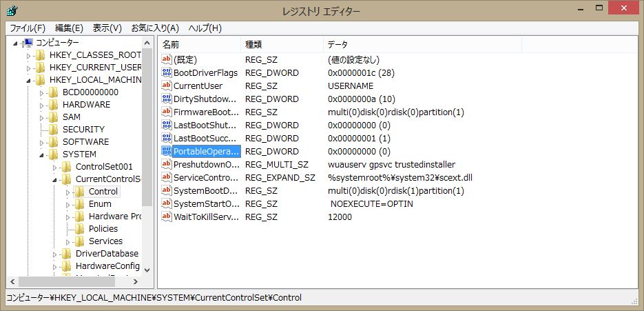Viewport: 644px width, 311px height.
Task: Click the SystemBootD... string icon
Action: (167, 191)
